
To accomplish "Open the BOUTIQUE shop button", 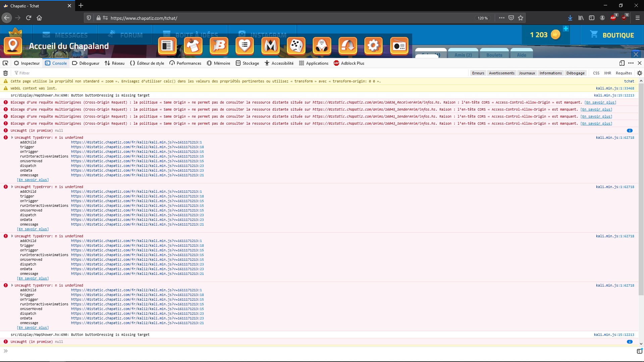I will click(x=612, y=35).
